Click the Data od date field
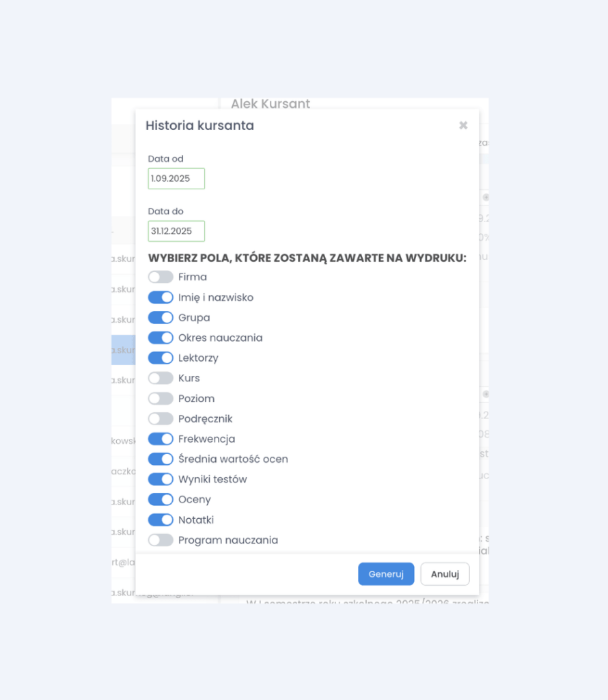 [x=176, y=178]
